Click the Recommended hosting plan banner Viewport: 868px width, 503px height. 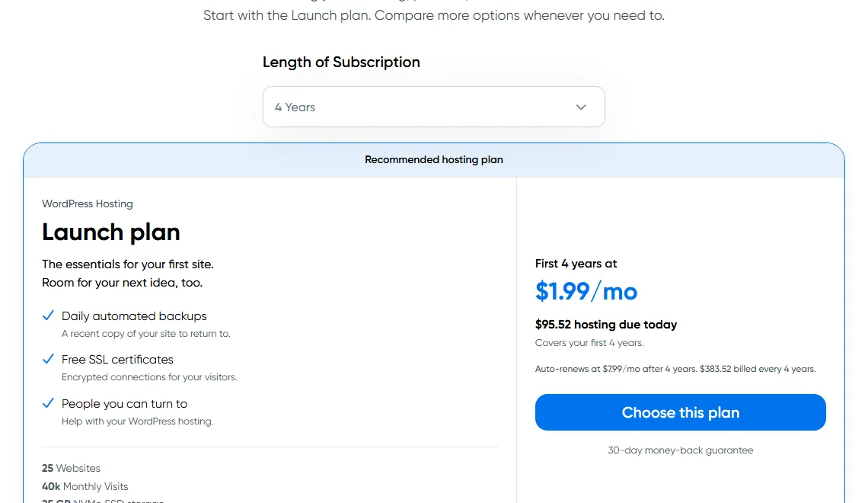tap(434, 159)
